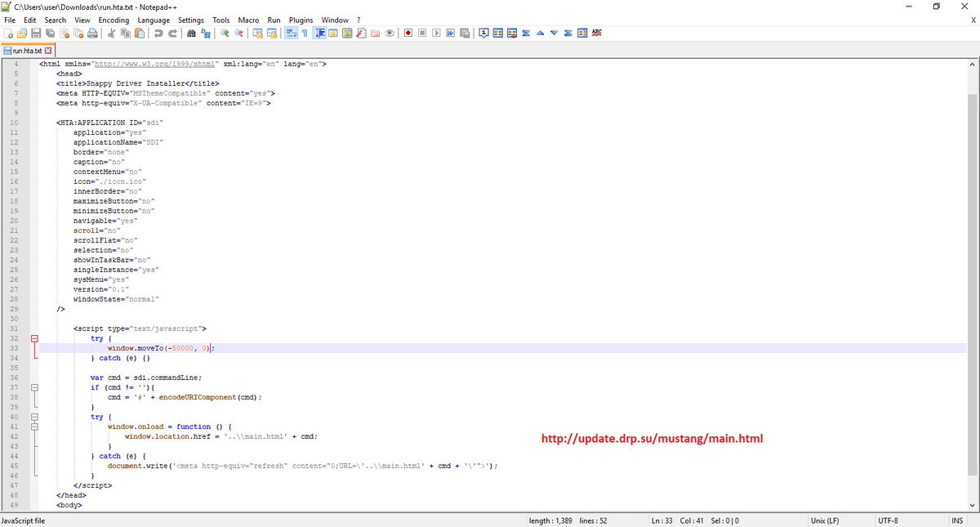Collapse the function fold at line 41
980x527 pixels.
pyautogui.click(x=34, y=427)
